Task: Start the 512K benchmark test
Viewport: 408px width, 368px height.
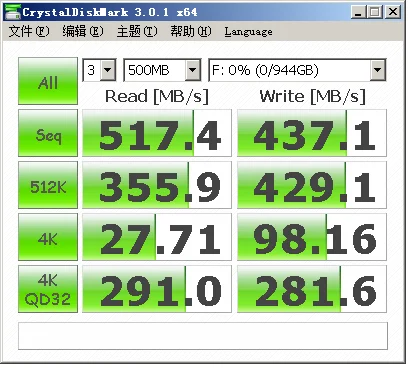Action: (48, 185)
